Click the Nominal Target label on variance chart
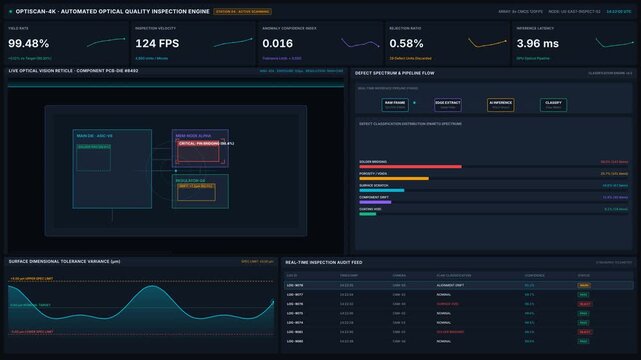The width and height of the screenshot is (641, 360). tap(30, 305)
